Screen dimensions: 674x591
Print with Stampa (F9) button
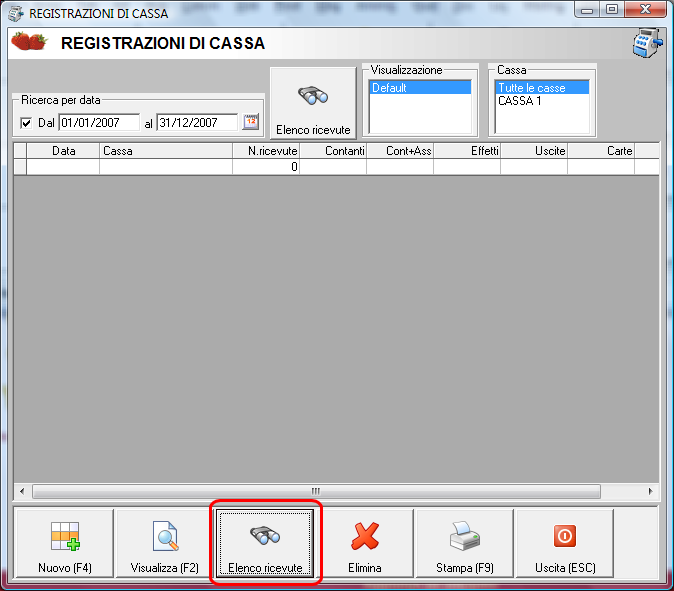coord(465,544)
